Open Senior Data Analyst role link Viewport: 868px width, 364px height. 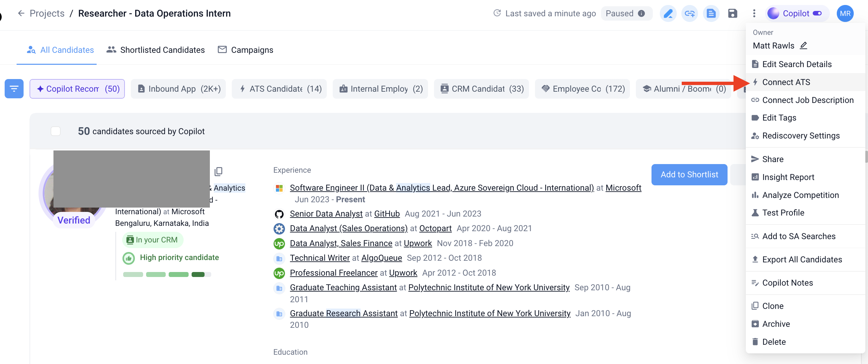pyautogui.click(x=326, y=214)
